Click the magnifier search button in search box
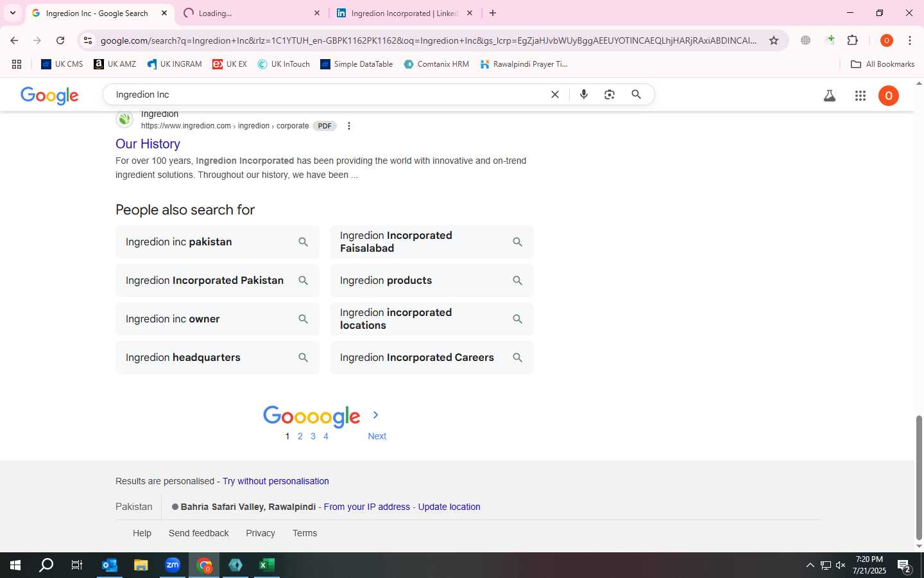924x578 pixels. [636, 94]
